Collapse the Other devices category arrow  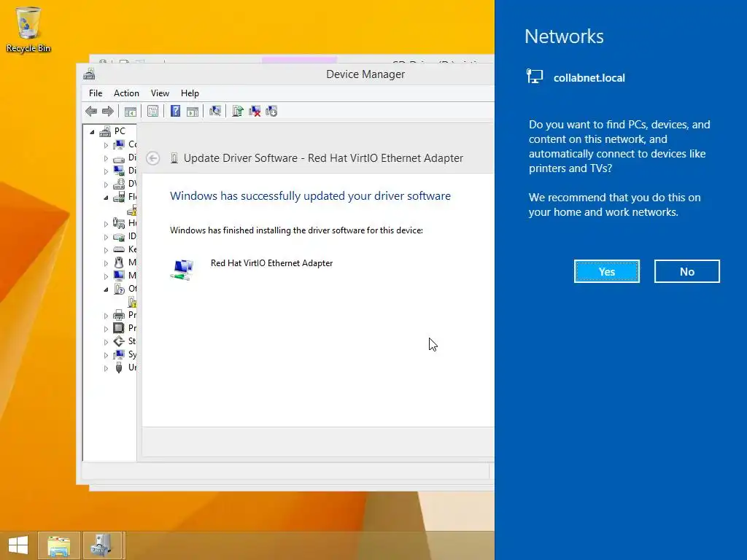106,289
